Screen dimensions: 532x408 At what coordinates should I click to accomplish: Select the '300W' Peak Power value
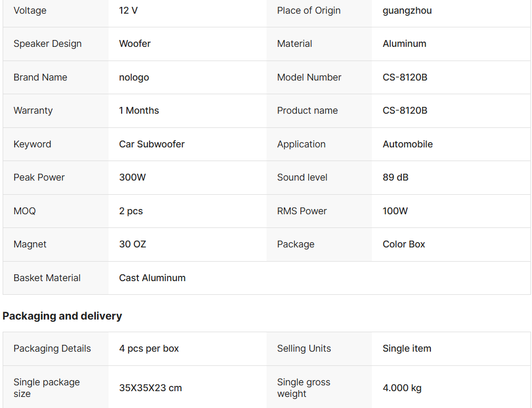click(x=132, y=177)
